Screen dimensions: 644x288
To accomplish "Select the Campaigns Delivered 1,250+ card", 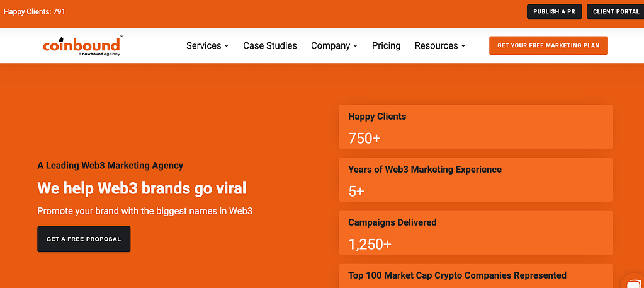I will tap(475, 233).
